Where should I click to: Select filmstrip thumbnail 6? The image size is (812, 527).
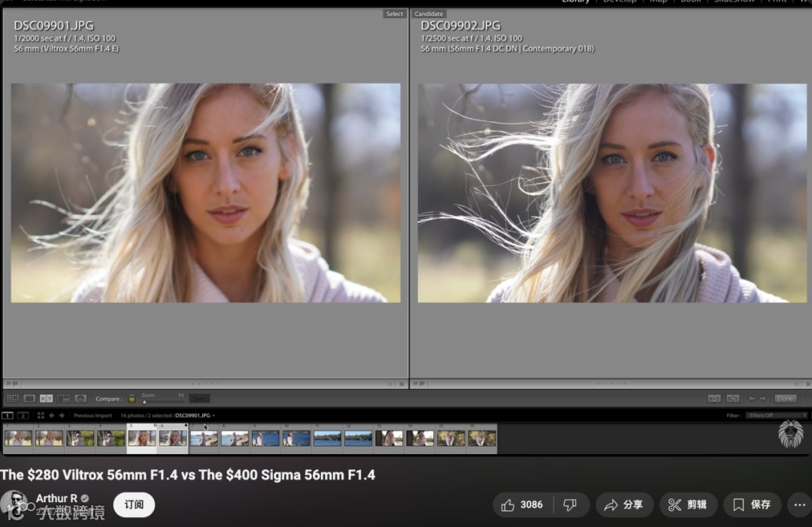(x=173, y=438)
